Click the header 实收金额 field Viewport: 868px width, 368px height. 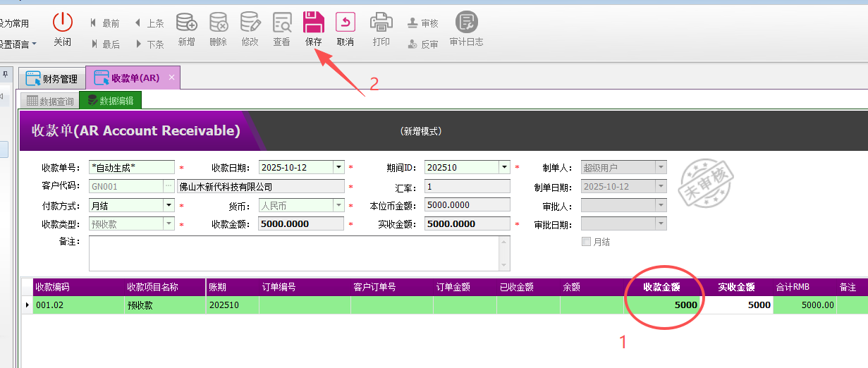467,224
